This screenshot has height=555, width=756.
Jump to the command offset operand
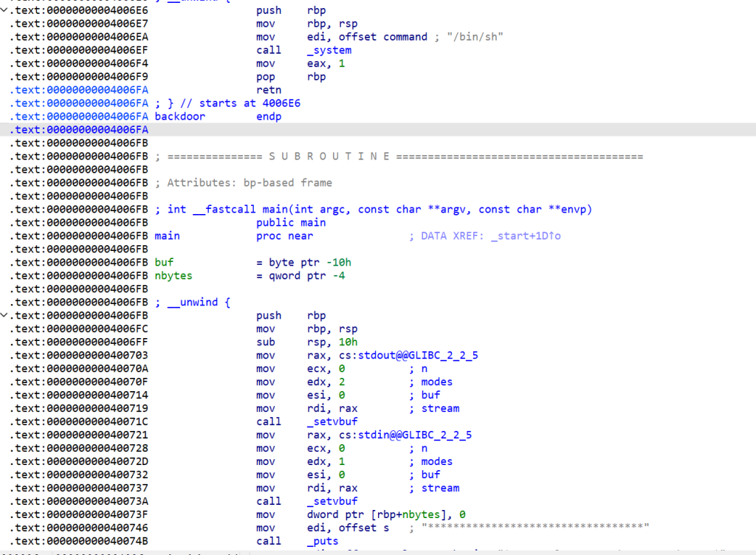coord(405,37)
